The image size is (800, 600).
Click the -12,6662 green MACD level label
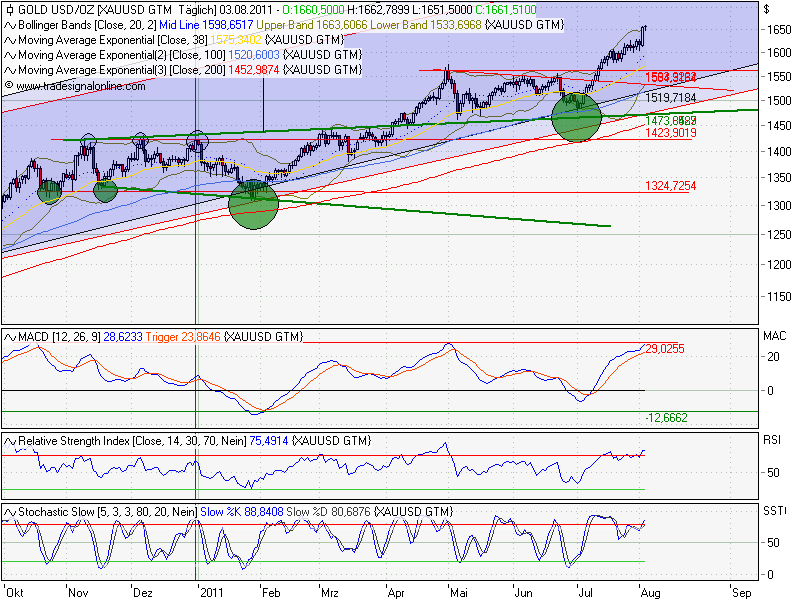click(666, 418)
